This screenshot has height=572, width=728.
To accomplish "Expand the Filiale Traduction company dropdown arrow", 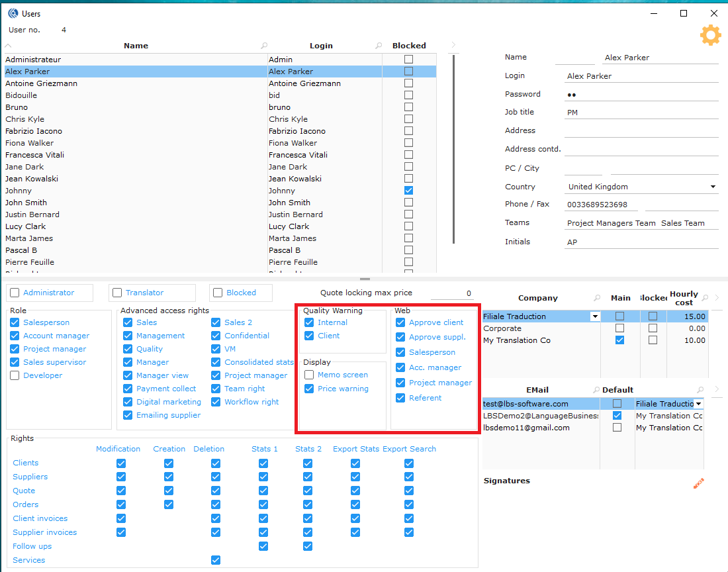I will click(x=595, y=316).
